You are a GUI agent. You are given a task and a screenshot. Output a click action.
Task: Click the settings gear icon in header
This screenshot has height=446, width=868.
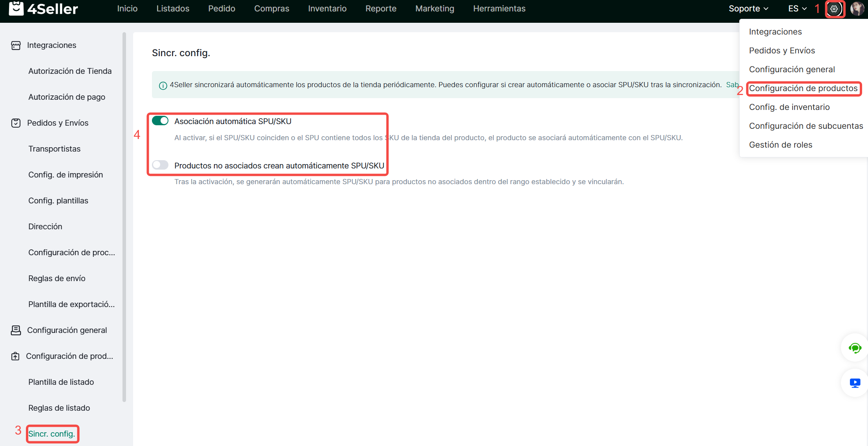click(x=834, y=9)
